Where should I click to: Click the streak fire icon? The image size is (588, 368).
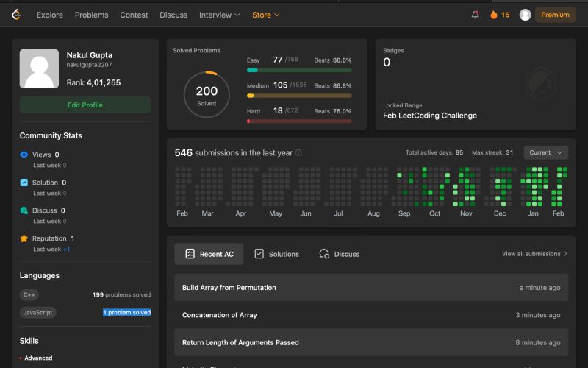tap(494, 15)
